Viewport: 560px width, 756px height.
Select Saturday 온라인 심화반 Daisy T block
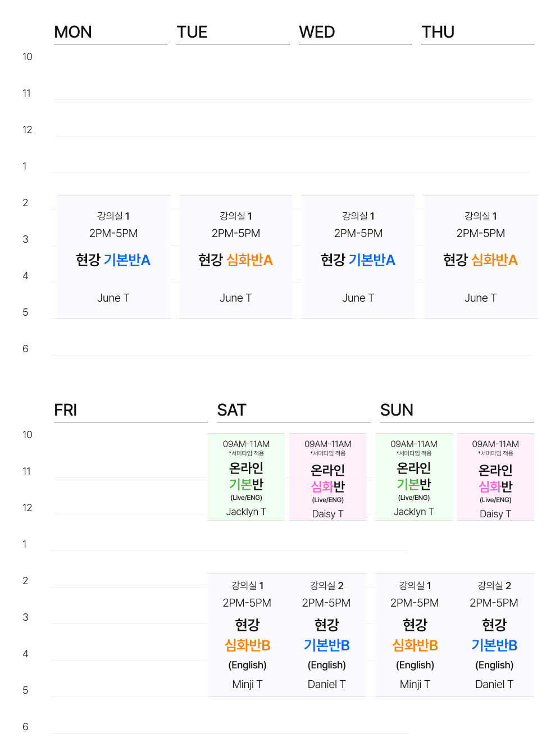[328, 477]
